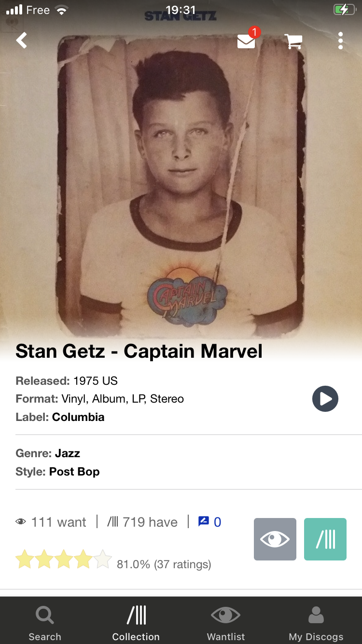
Task: Open the Columbia label page
Action: (x=78, y=417)
